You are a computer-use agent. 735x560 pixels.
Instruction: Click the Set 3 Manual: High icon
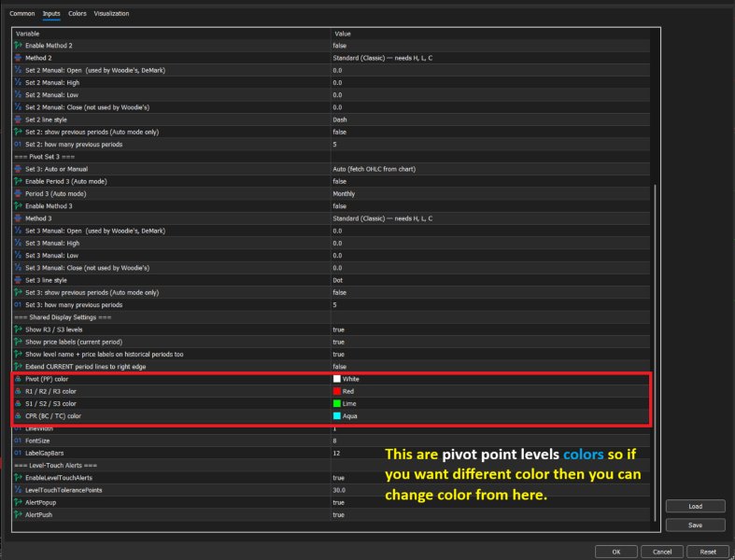[x=18, y=243]
